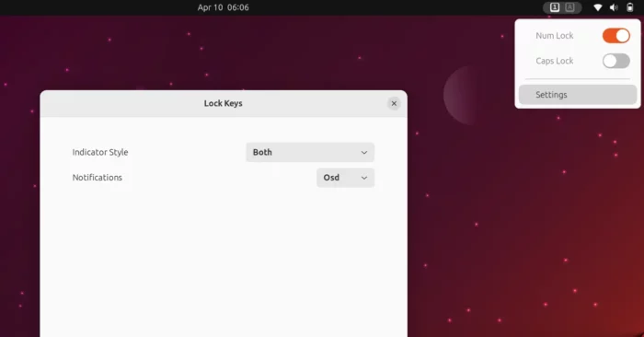Viewport: 644px width, 337px height.
Task: Click the volume speaker icon
Action: (614, 7)
